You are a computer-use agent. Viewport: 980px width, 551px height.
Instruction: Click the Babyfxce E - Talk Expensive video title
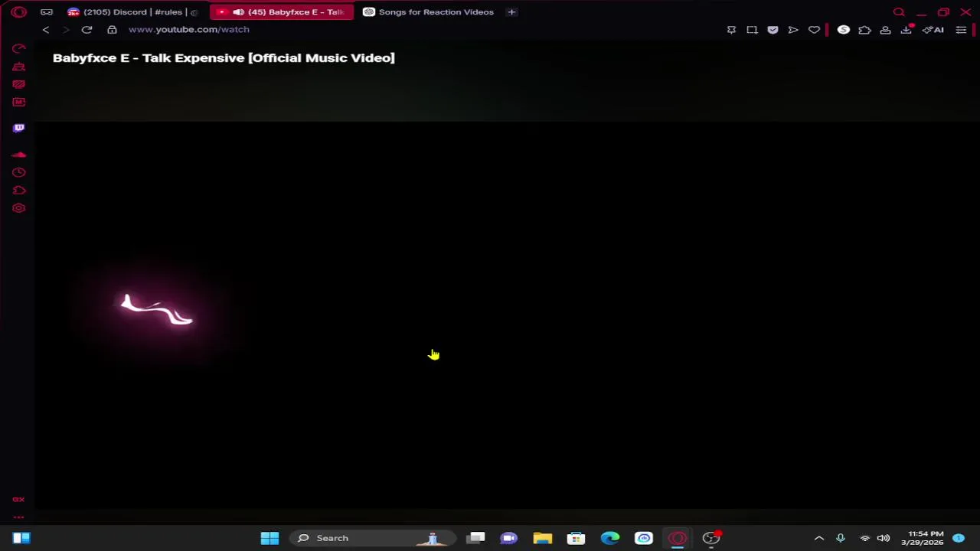pyautogui.click(x=224, y=58)
